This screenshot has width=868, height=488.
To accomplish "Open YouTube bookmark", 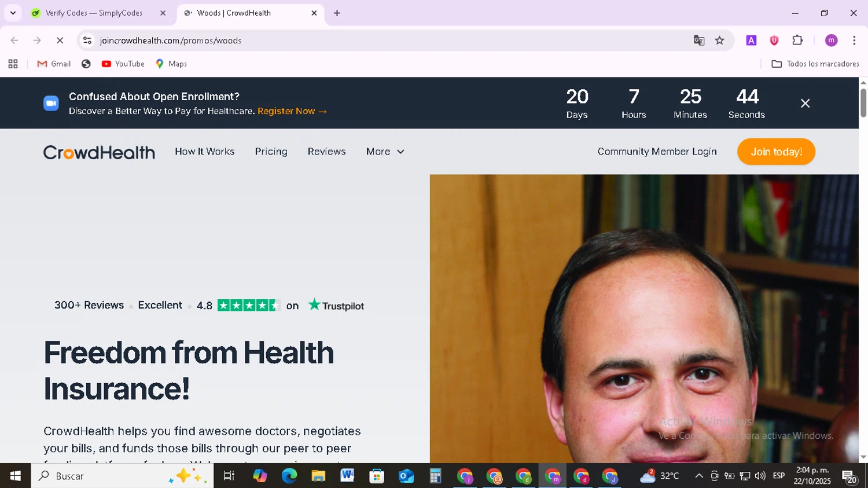I will point(123,64).
